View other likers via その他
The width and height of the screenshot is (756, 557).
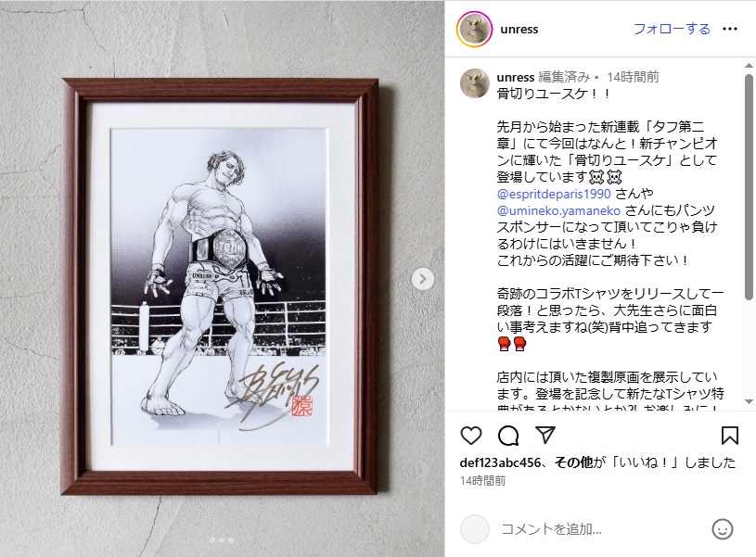coord(573,462)
